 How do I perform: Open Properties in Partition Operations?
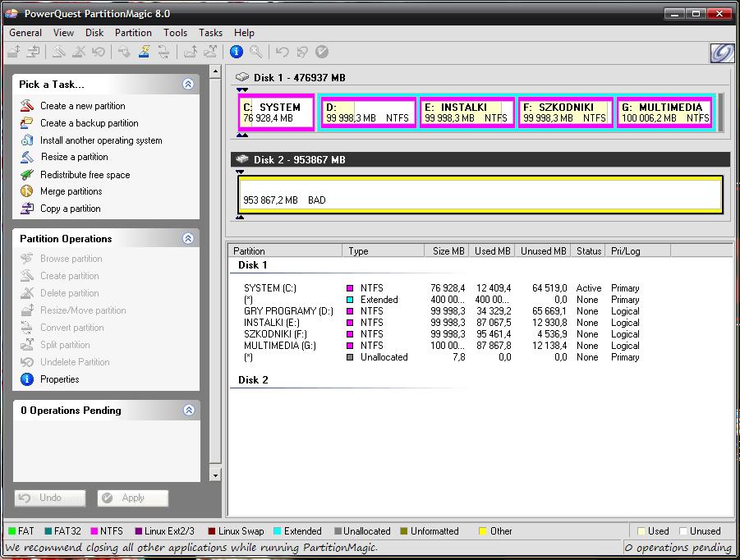pyautogui.click(x=59, y=379)
